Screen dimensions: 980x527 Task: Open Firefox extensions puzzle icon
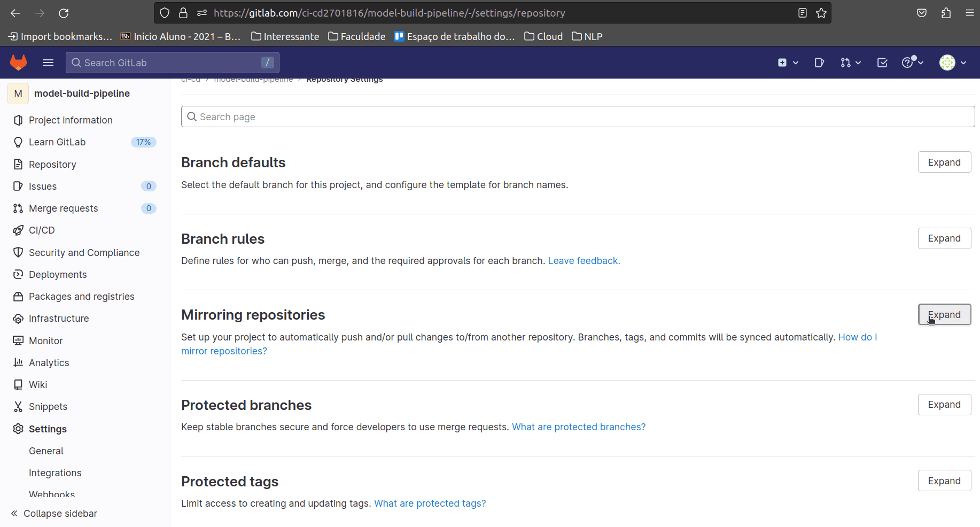(x=946, y=13)
